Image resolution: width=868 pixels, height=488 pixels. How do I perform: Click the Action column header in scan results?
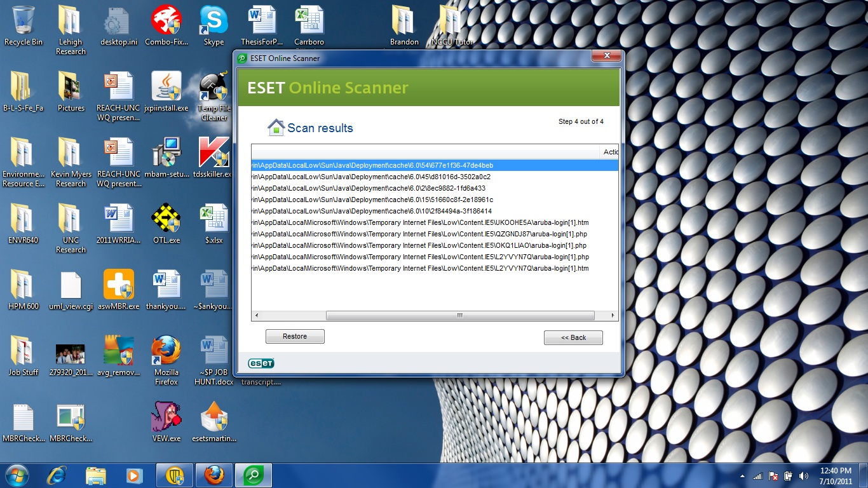(x=609, y=152)
